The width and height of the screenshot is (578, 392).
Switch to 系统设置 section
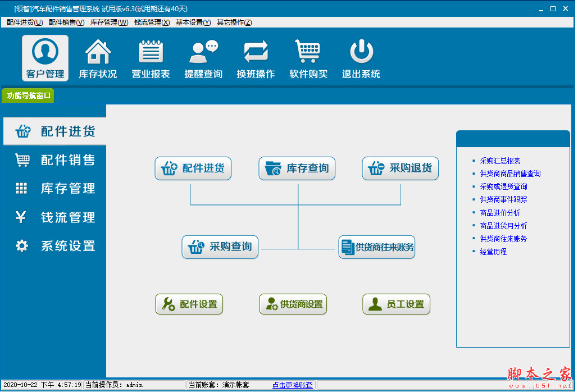pos(54,245)
